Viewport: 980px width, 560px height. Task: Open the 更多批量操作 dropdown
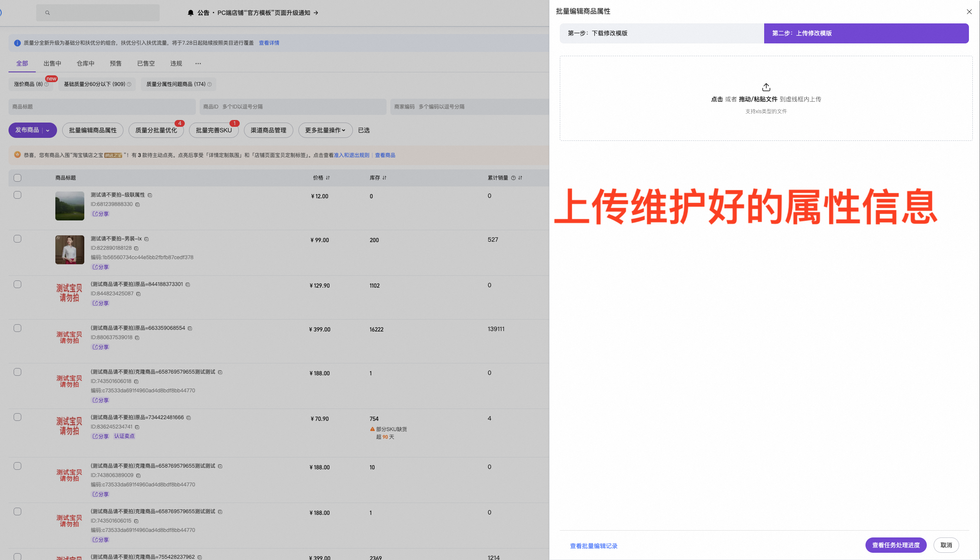(325, 130)
